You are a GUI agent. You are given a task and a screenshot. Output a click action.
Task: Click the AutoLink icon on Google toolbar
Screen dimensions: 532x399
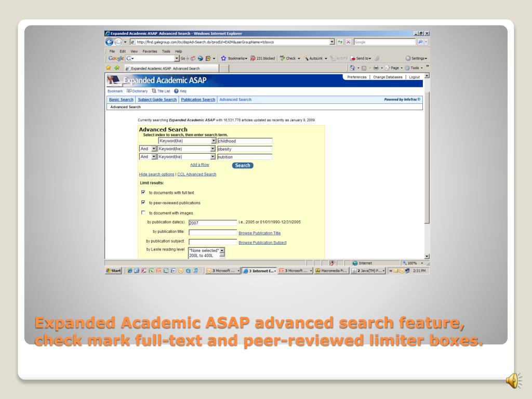tap(306, 58)
